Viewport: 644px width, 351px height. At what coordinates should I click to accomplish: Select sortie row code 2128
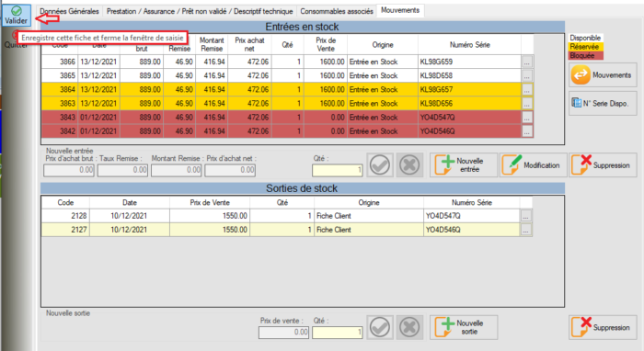pos(287,216)
